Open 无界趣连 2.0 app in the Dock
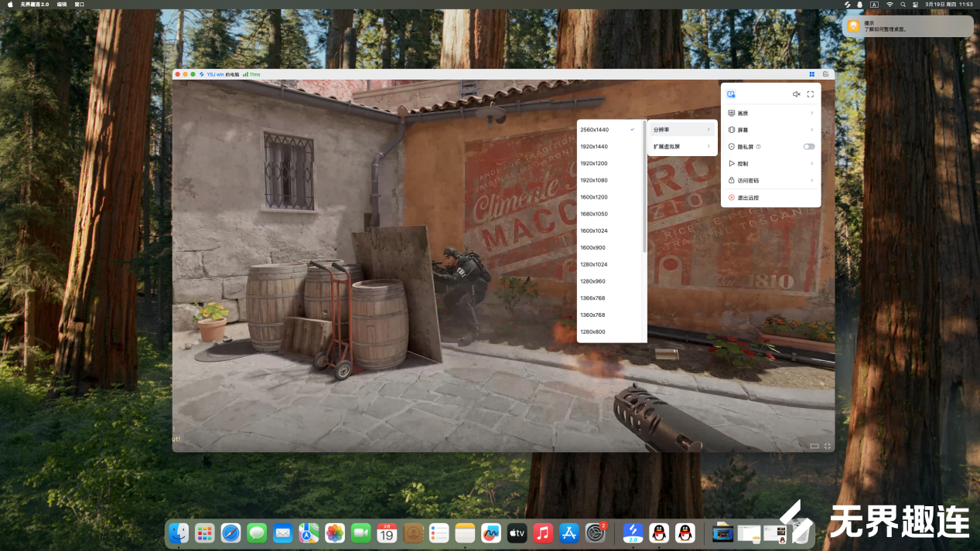Image resolution: width=980 pixels, height=551 pixels. tap(633, 532)
